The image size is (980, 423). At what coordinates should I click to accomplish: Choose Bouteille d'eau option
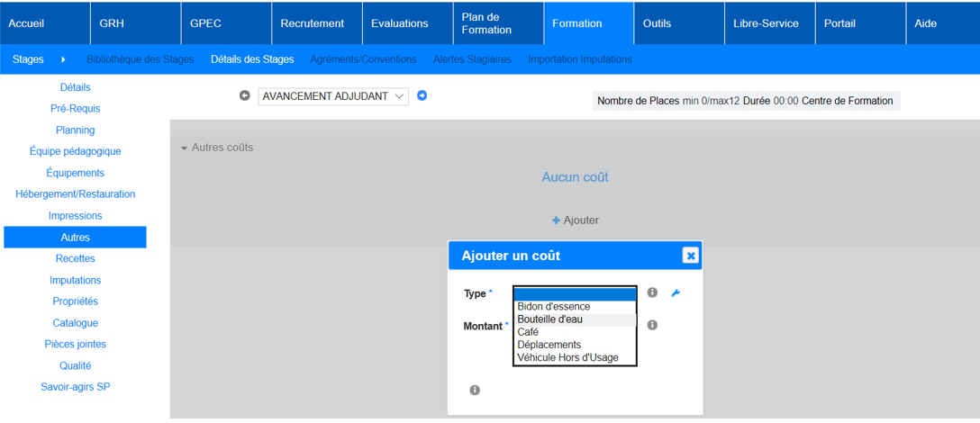pyautogui.click(x=550, y=319)
